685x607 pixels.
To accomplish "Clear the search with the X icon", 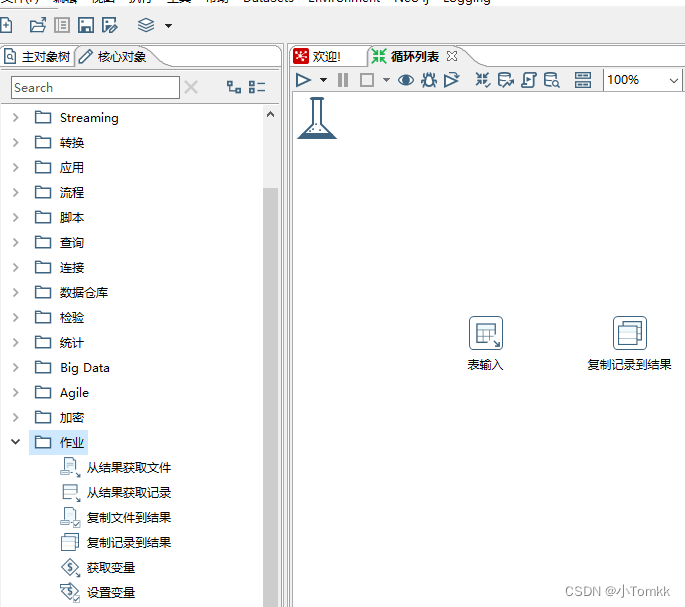I will [x=191, y=87].
